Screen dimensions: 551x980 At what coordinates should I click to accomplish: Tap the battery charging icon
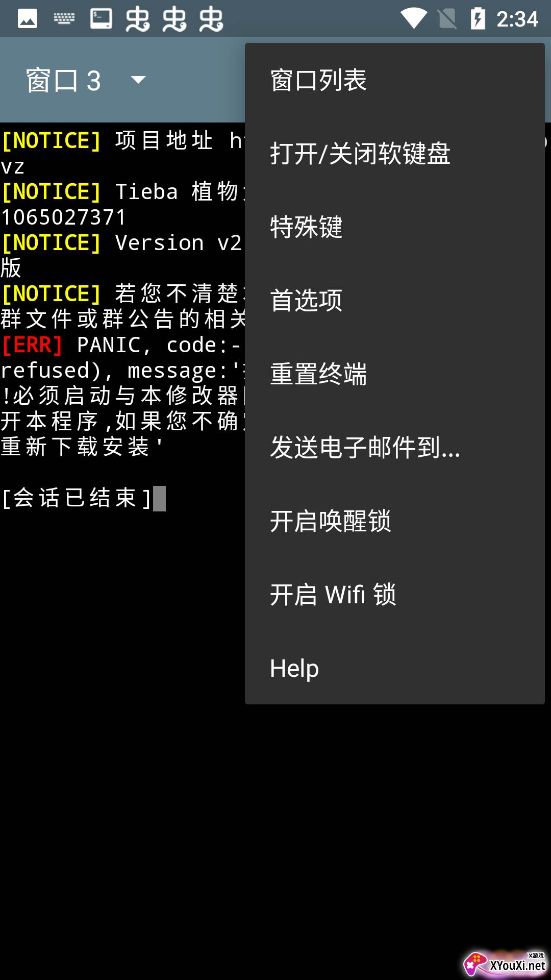tap(478, 19)
